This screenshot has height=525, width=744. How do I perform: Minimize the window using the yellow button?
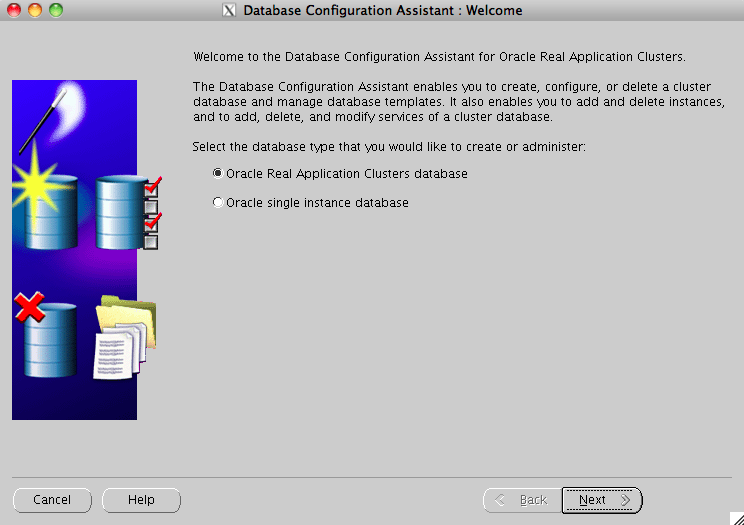(35, 11)
